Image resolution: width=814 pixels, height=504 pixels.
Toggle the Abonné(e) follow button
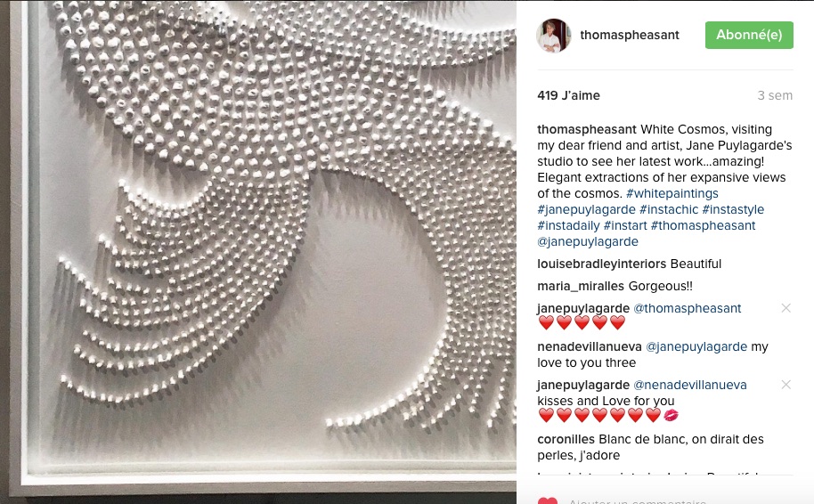tap(749, 36)
